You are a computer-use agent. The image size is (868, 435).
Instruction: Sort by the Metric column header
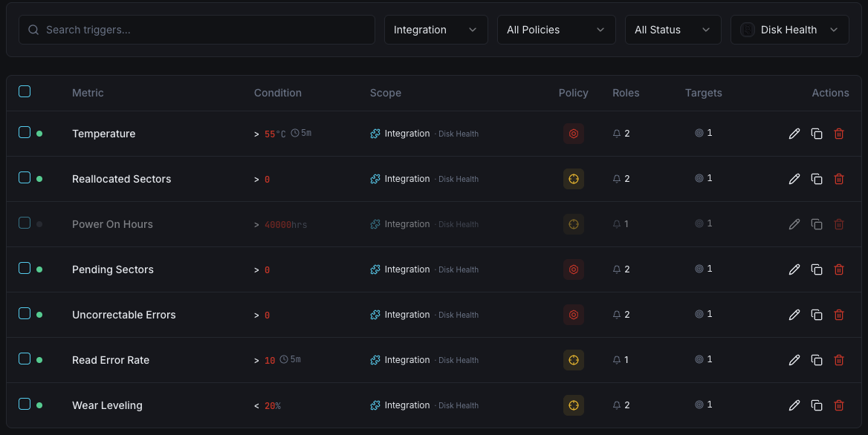(x=88, y=93)
